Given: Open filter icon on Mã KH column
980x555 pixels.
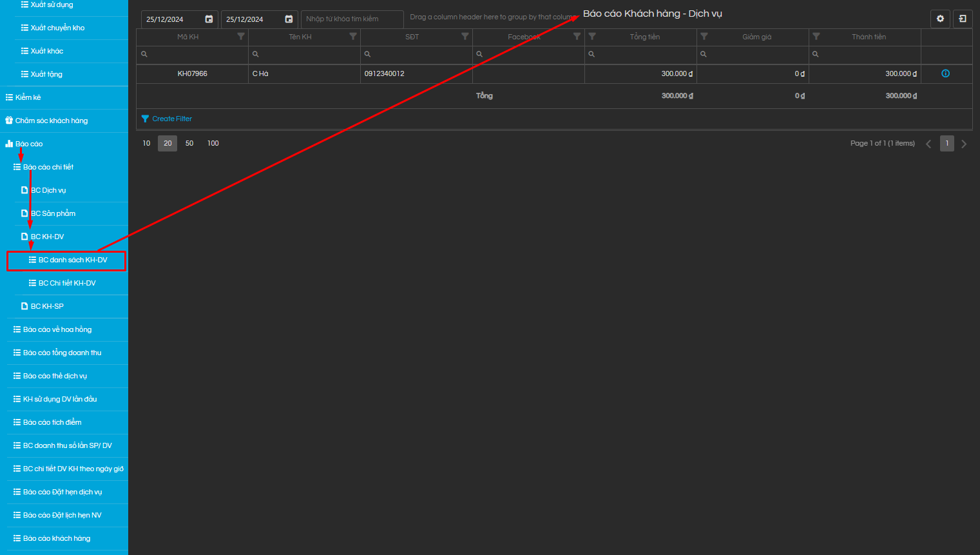Looking at the screenshot, I should tap(241, 37).
